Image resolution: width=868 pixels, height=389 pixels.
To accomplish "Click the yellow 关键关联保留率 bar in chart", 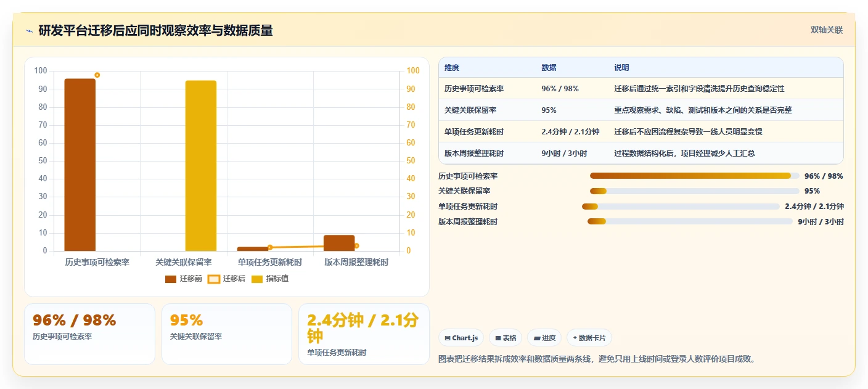I will [201, 166].
